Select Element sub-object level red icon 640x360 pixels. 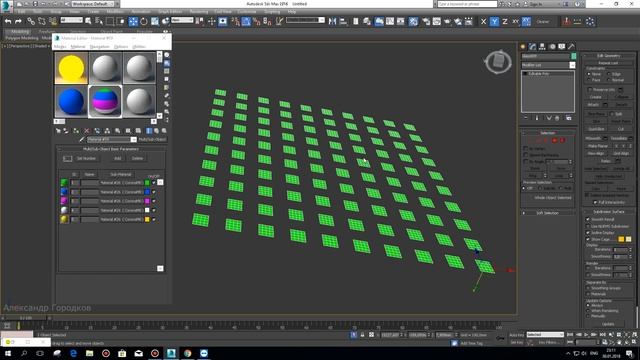click(x=562, y=140)
